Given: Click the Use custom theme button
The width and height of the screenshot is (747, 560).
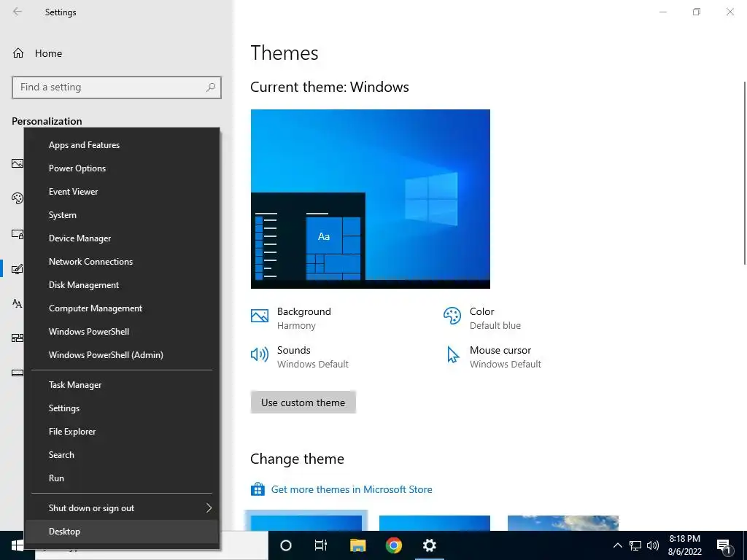Looking at the screenshot, I should (303, 402).
